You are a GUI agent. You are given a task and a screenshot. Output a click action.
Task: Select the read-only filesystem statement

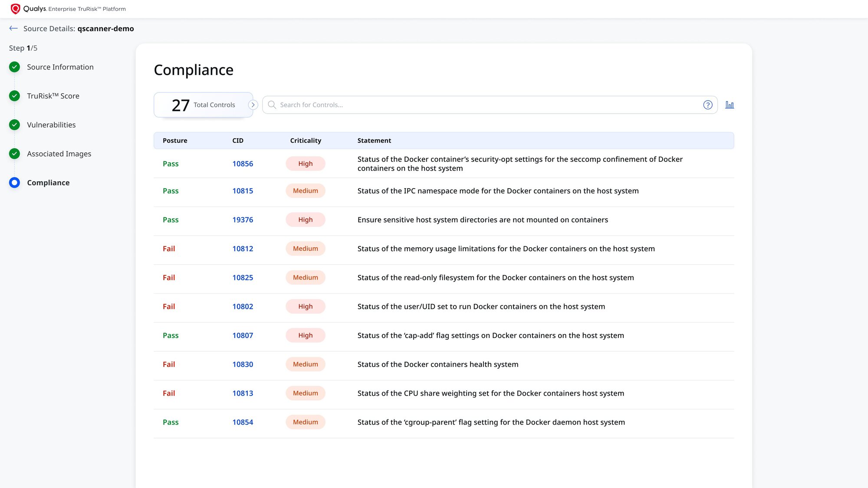pos(496,278)
